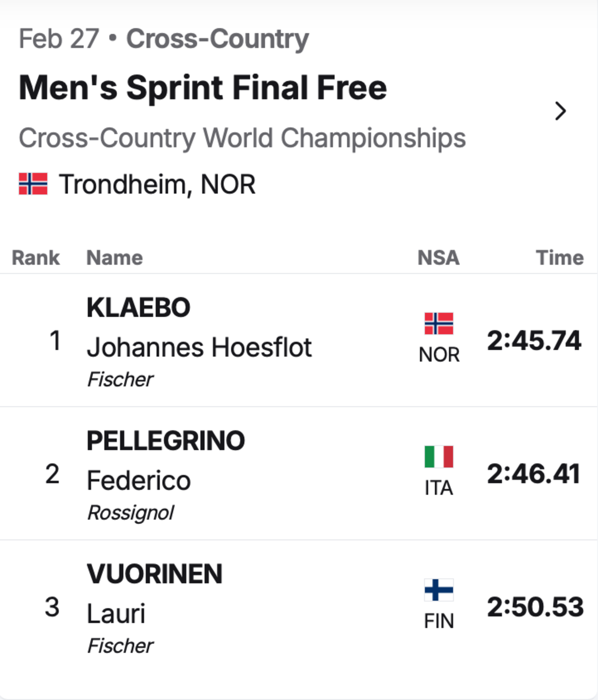Click the Time column header
The height and width of the screenshot is (700, 598).
click(560, 258)
